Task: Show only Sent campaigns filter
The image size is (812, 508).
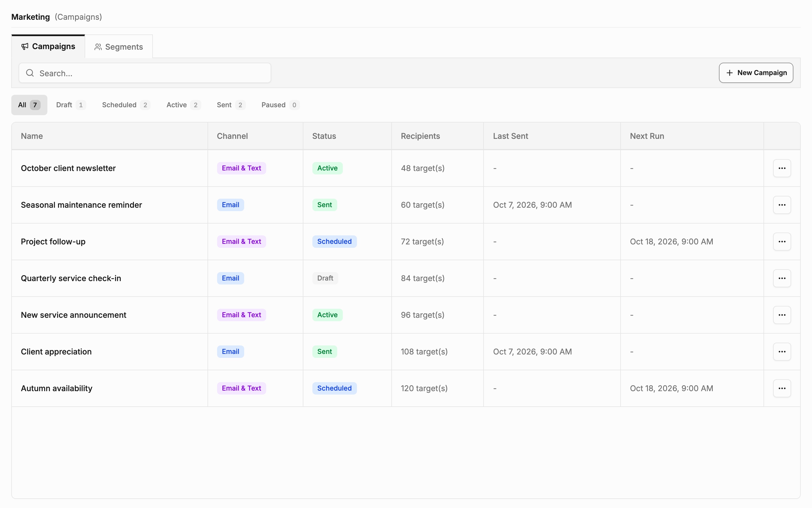Action: (x=231, y=105)
